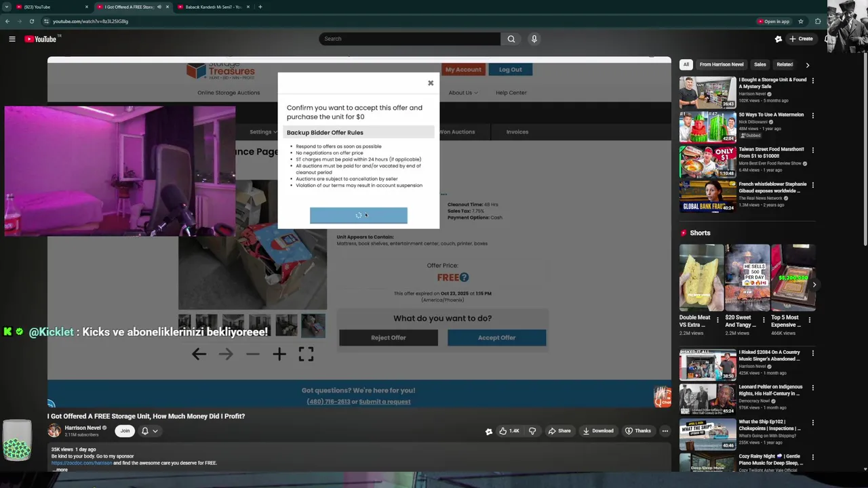The height and width of the screenshot is (488, 868).
Task: Open What the Ship EP102 video thumbnail
Action: tap(708, 434)
